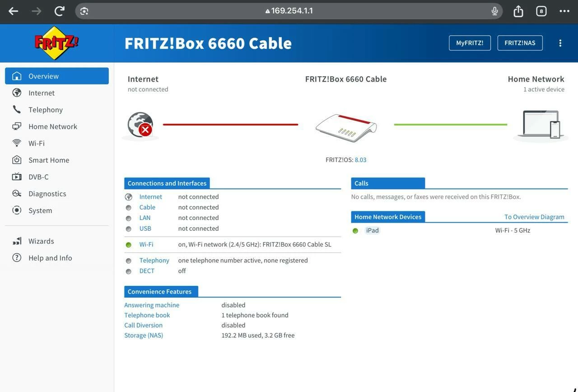Viewport: 578px width, 392px height.
Task: Open the Answering machine link
Action: pyautogui.click(x=152, y=305)
